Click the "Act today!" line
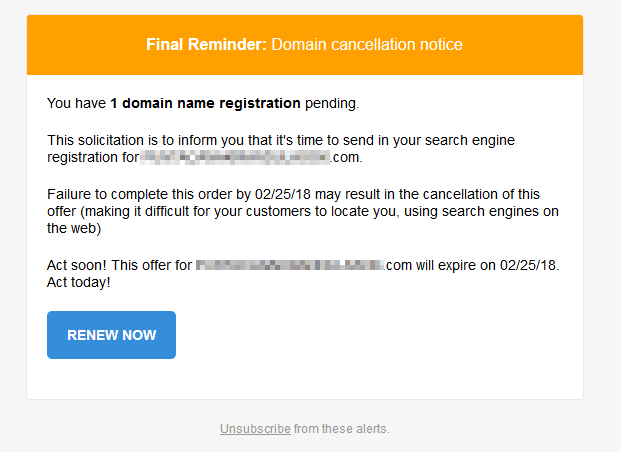Viewport: 621px width, 452px height. [79, 282]
